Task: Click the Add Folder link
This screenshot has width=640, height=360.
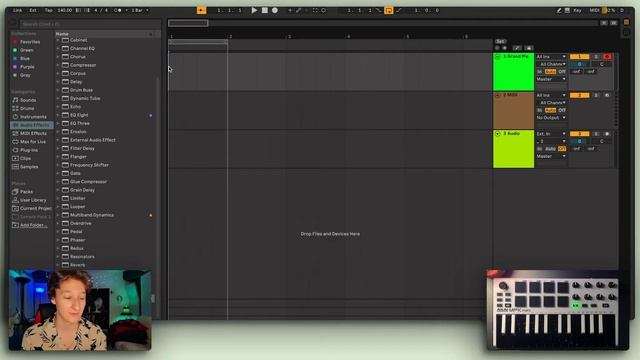Action: pos(33,225)
